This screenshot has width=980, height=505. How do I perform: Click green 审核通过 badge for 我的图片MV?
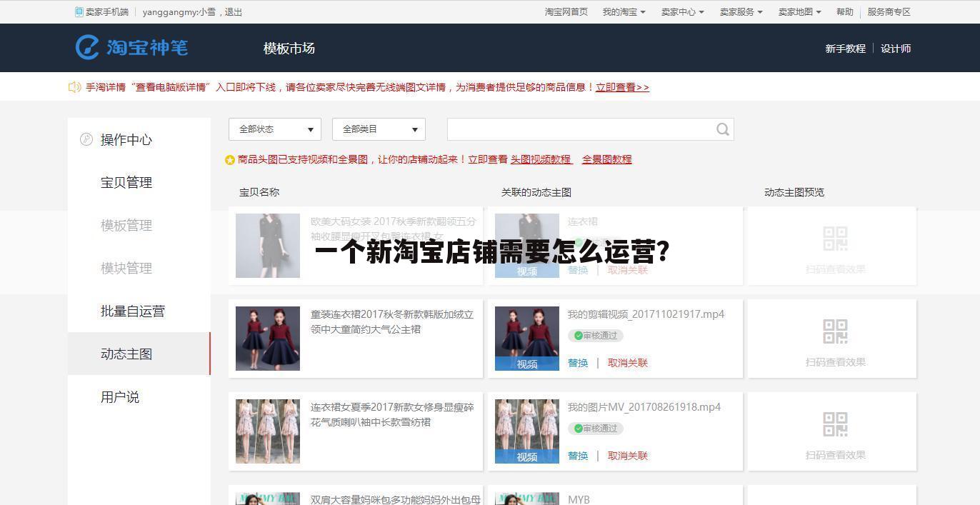tap(596, 429)
